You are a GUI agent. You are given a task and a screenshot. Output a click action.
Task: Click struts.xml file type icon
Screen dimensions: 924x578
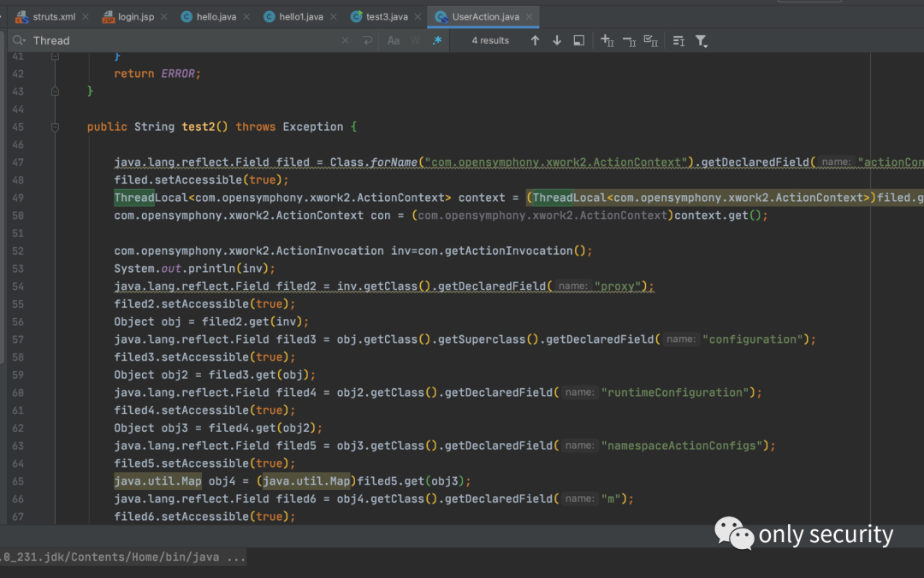21,17
